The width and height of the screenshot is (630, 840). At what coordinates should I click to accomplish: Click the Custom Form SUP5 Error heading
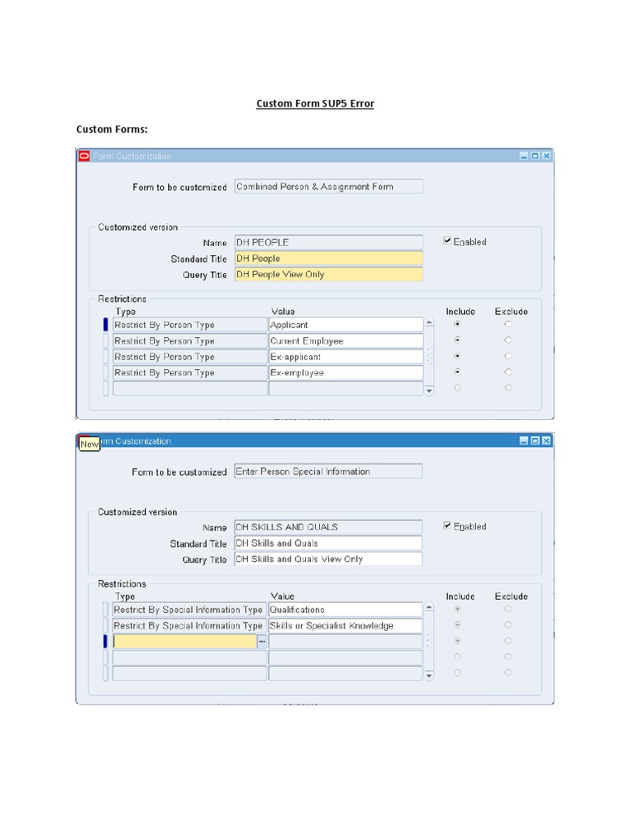click(x=315, y=103)
